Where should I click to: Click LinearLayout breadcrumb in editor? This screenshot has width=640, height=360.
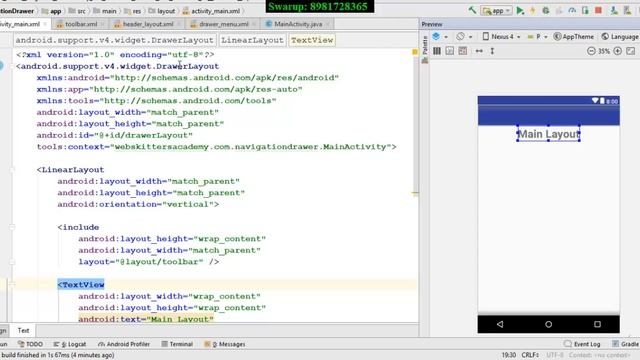click(x=252, y=40)
